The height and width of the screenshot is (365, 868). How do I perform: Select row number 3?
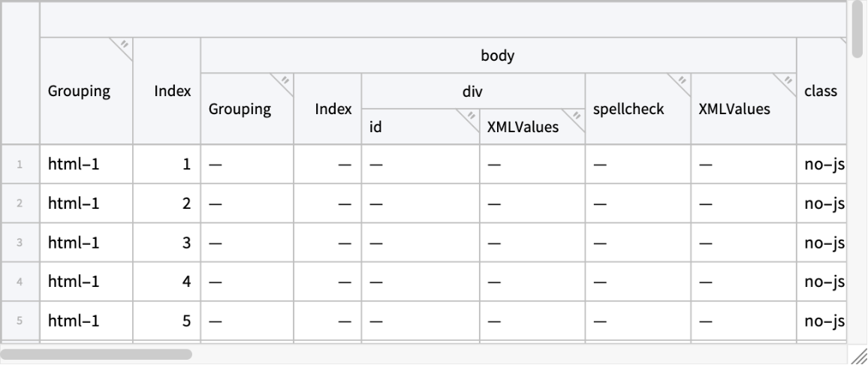(21, 243)
